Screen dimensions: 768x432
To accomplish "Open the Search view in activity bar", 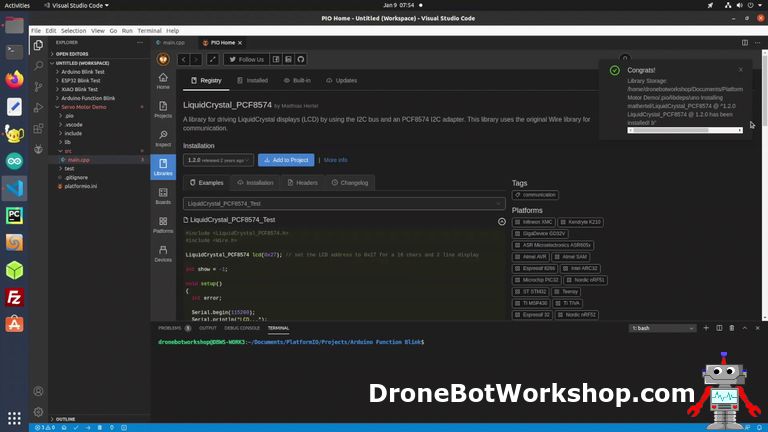I will click(x=38, y=66).
